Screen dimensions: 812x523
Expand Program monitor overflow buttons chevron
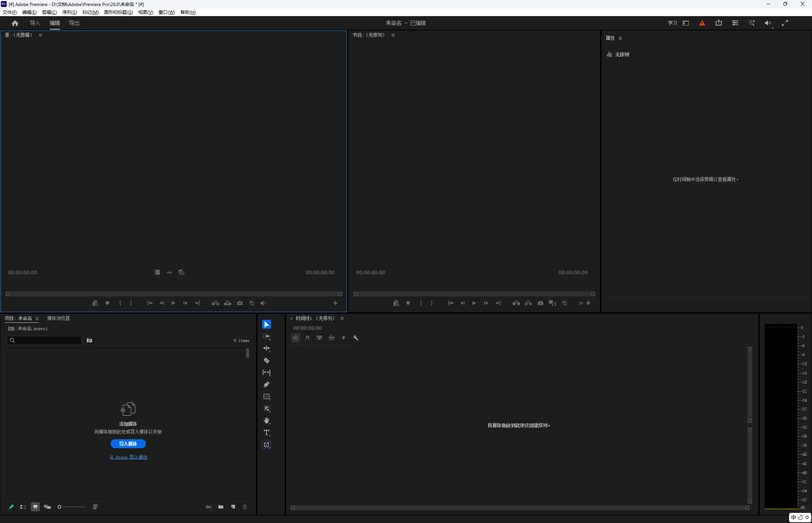[581, 303]
